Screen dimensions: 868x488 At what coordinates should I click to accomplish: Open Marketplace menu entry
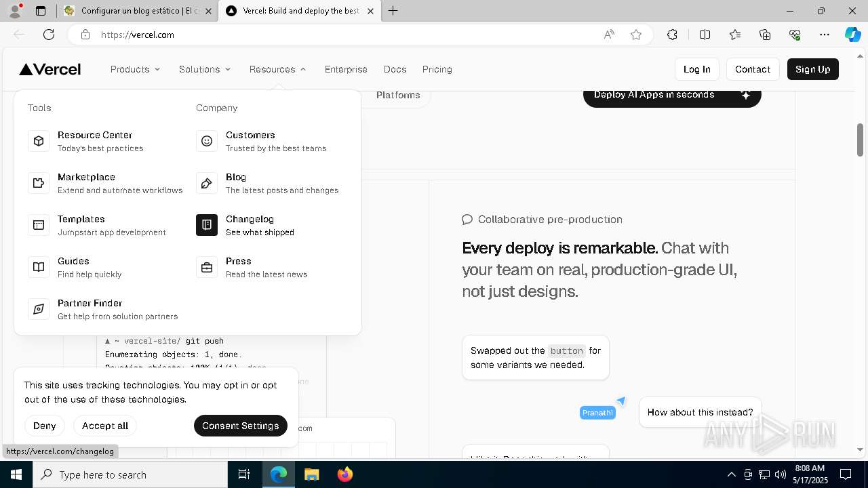[104, 183]
